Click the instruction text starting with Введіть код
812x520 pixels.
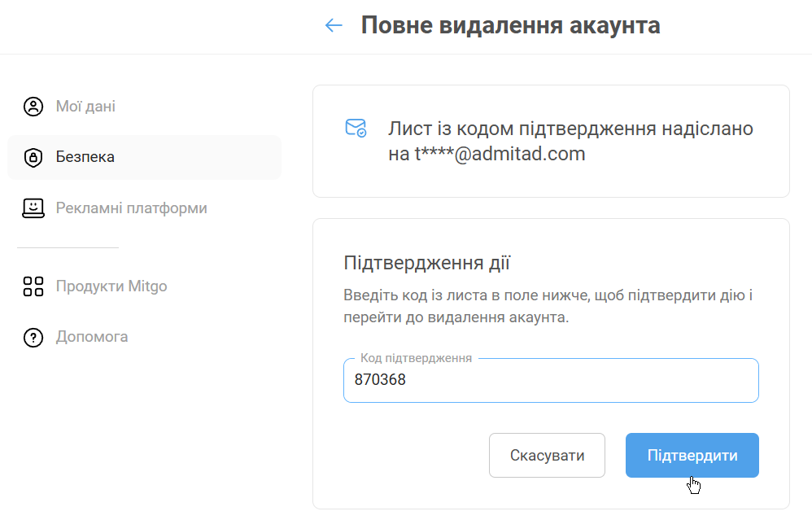pyautogui.click(x=548, y=306)
